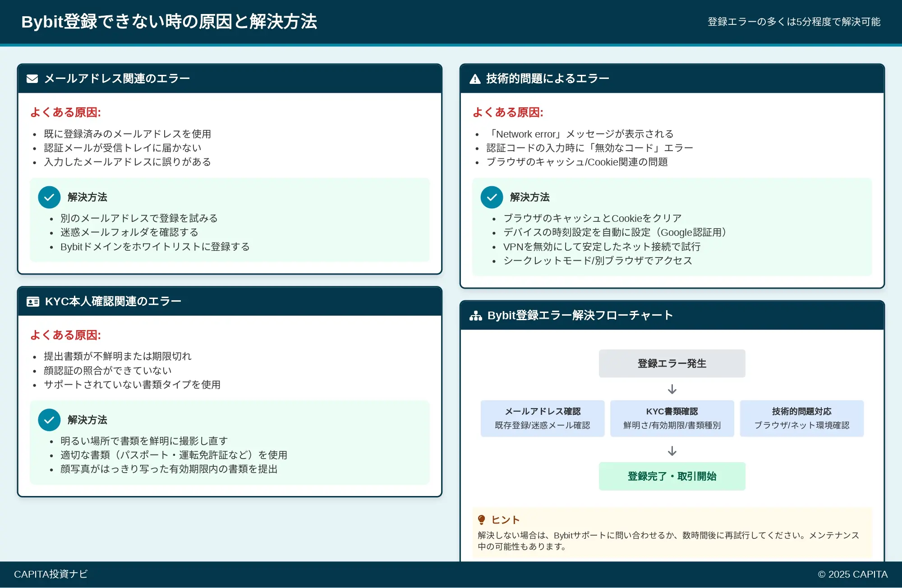Click the sitemap icon beside Bybit登録エラー解決フローチャート
This screenshot has height=588, width=902.
(x=476, y=316)
